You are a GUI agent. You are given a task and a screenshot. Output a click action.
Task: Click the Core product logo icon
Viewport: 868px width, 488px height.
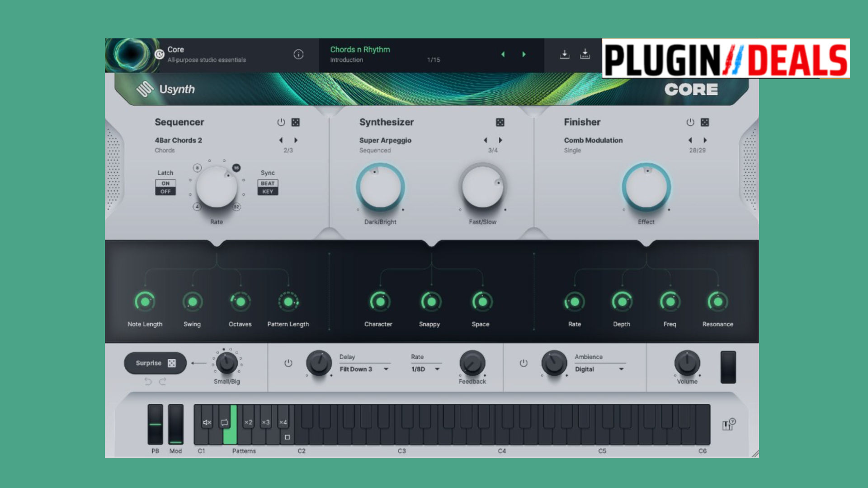(159, 54)
